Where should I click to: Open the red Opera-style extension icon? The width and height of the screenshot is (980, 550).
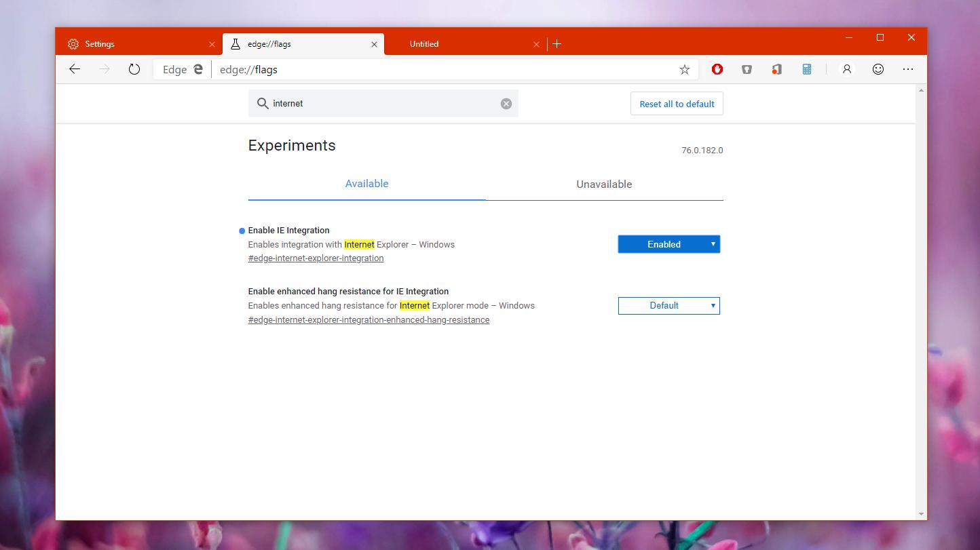[x=717, y=69]
